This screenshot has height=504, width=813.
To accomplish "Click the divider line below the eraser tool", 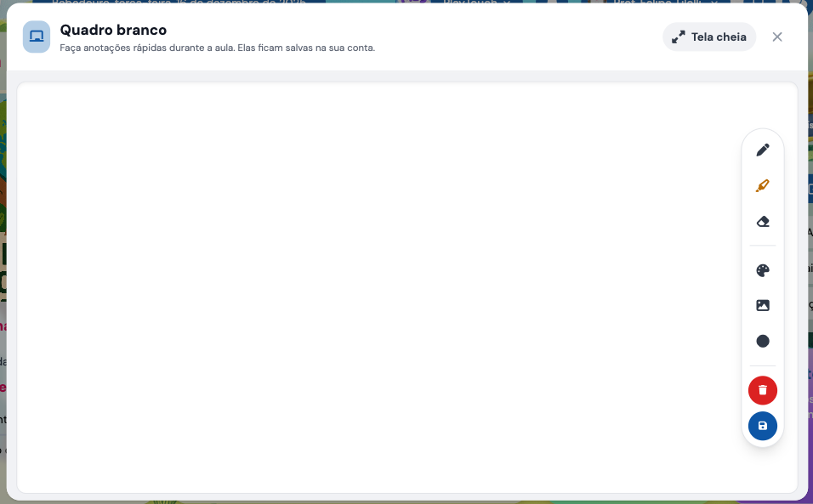I will coord(763,246).
